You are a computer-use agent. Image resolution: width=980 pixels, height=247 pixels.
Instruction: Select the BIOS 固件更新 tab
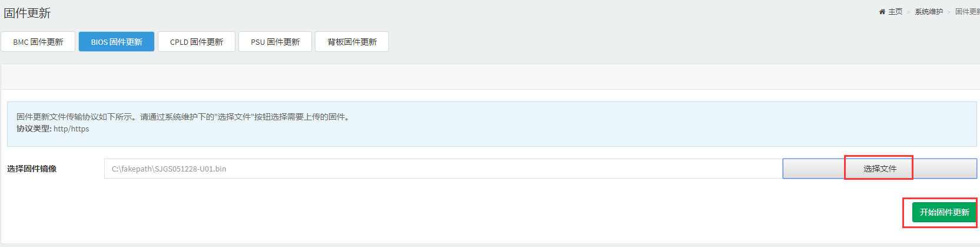point(117,42)
